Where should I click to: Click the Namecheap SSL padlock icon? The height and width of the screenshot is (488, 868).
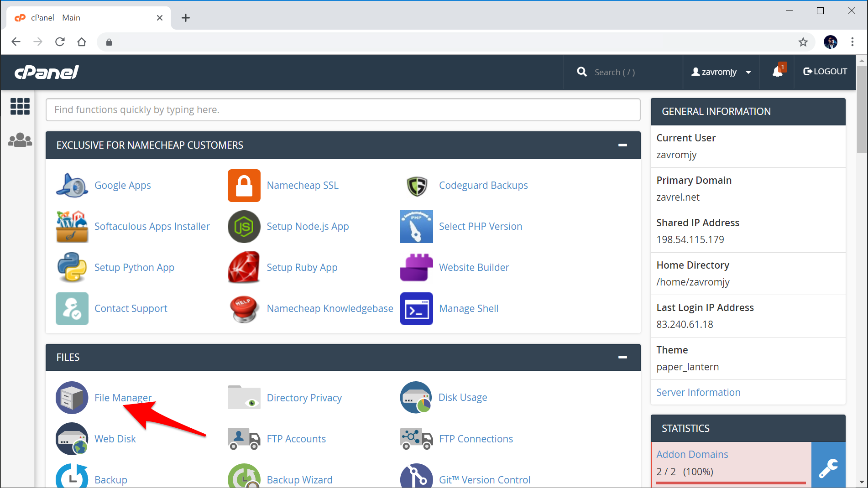tap(244, 186)
